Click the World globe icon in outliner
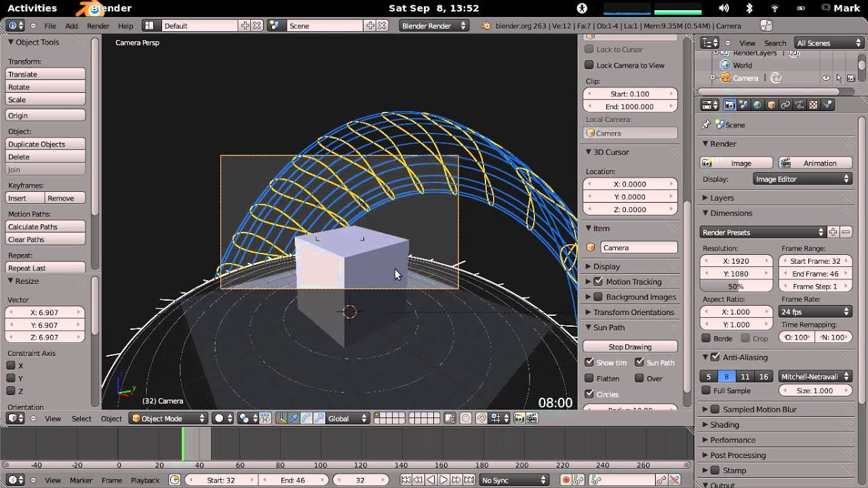Viewport: 868px width, 488px height. [x=726, y=65]
